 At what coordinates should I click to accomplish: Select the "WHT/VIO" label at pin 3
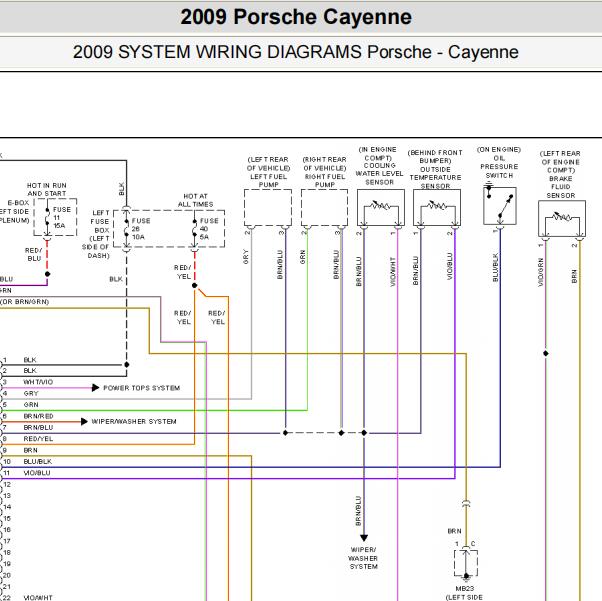[x=38, y=382]
